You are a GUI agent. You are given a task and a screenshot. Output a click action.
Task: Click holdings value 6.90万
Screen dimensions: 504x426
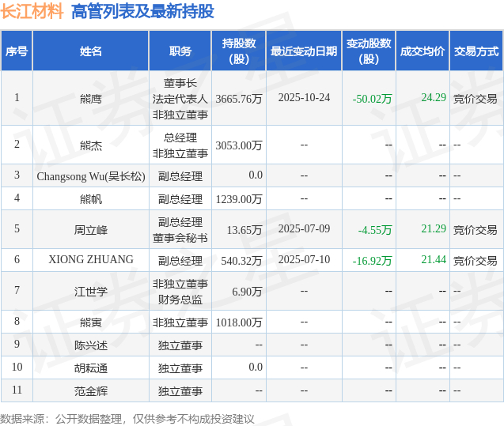tap(247, 292)
